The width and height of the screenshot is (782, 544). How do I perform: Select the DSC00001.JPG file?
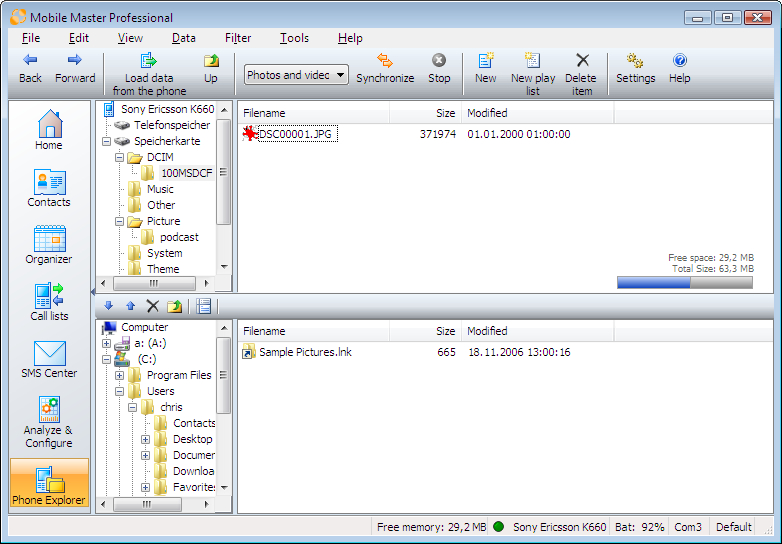click(297, 133)
